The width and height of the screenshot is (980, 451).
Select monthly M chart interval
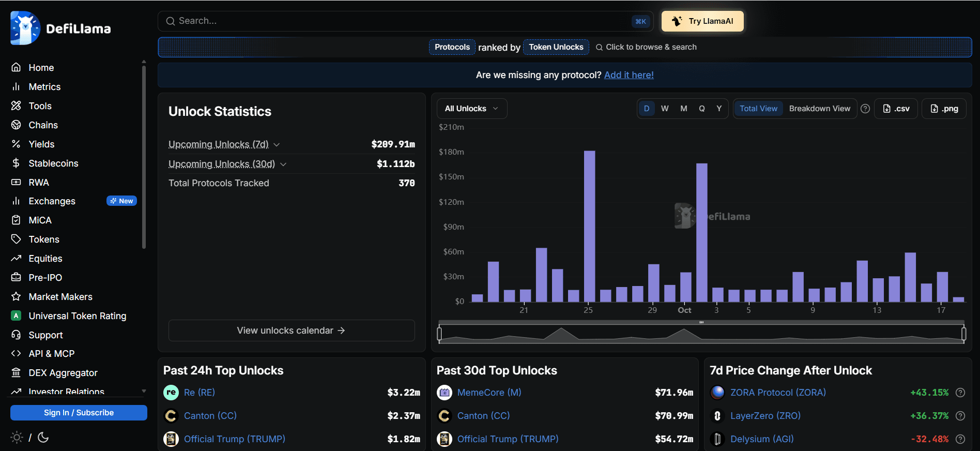(684, 109)
